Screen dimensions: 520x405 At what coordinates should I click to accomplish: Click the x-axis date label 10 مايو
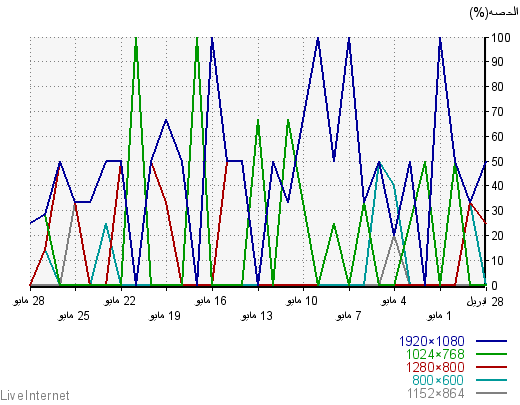point(302,301)
